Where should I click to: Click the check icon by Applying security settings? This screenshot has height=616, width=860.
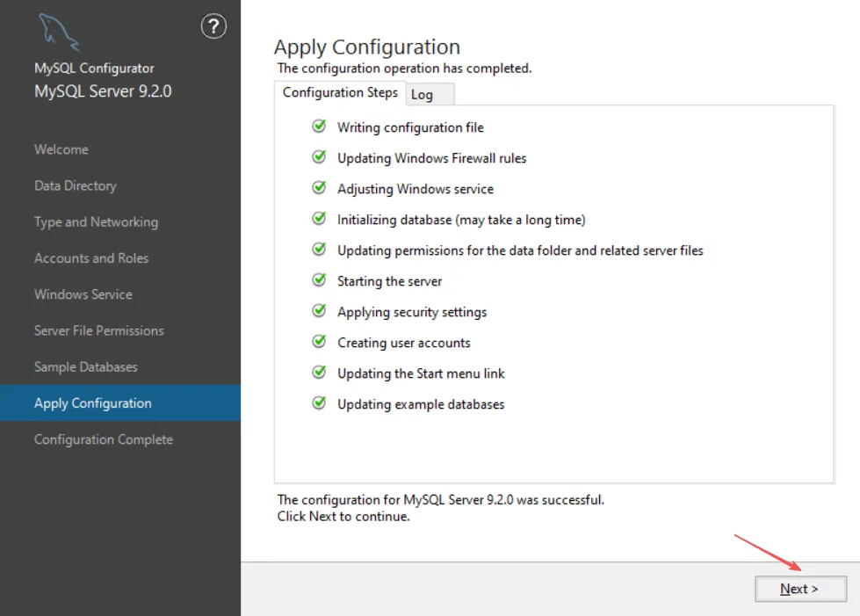[319, 311]
